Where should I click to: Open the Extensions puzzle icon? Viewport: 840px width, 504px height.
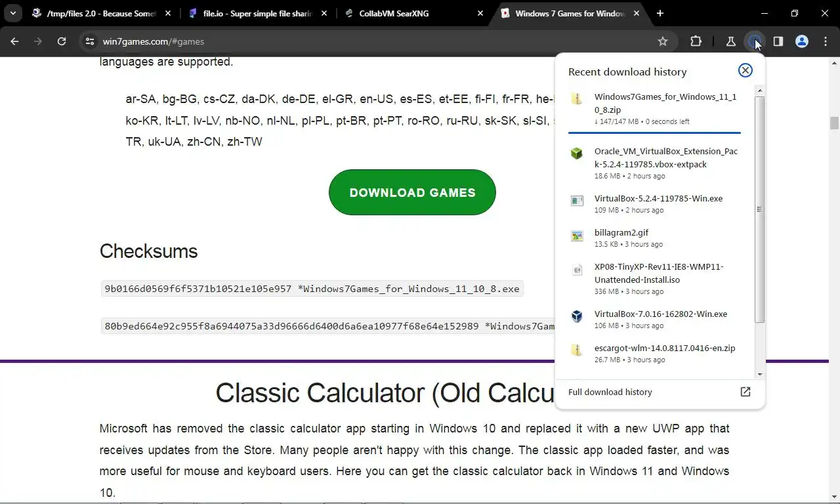(x=696, y=41)
